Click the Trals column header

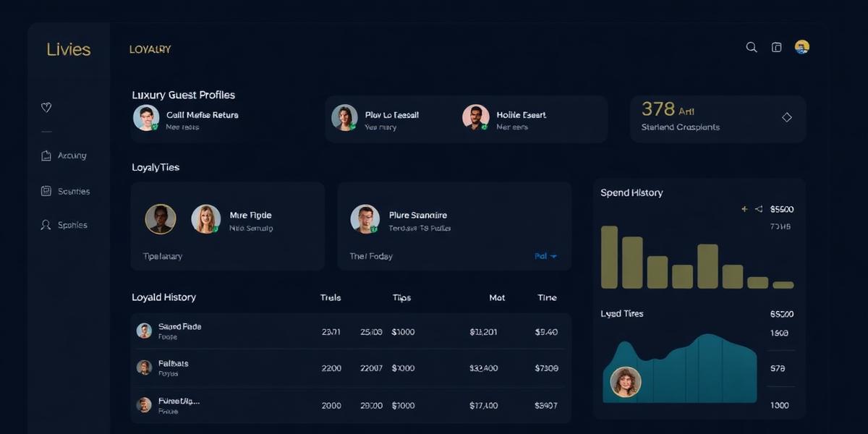point(331,297)
